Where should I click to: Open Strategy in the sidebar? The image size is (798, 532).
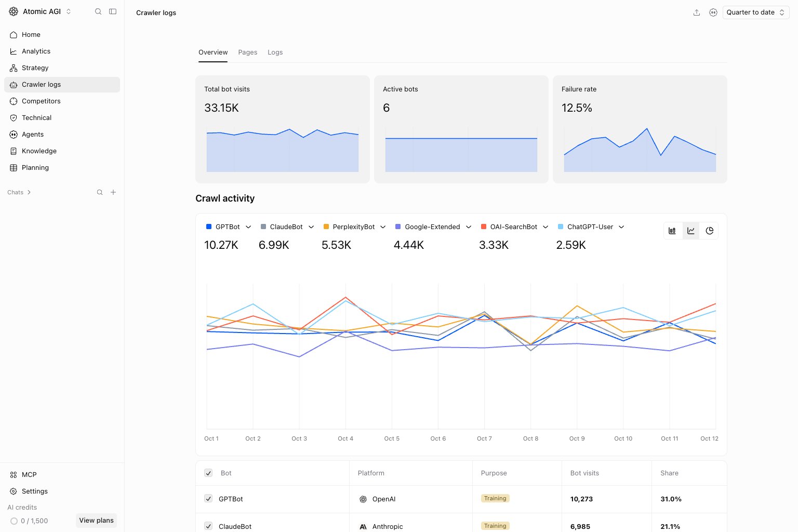pos(62,68)
